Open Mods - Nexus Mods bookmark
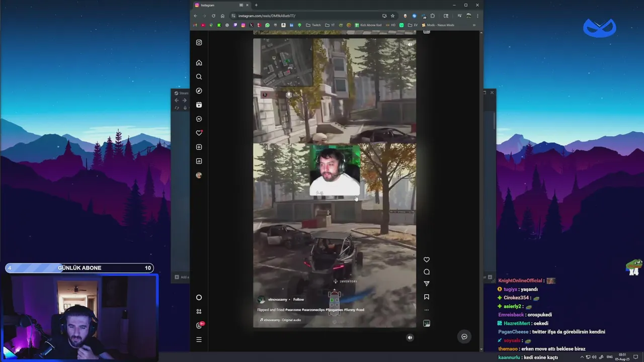This screenshot has width=644, height=362. tap(438, 25)
